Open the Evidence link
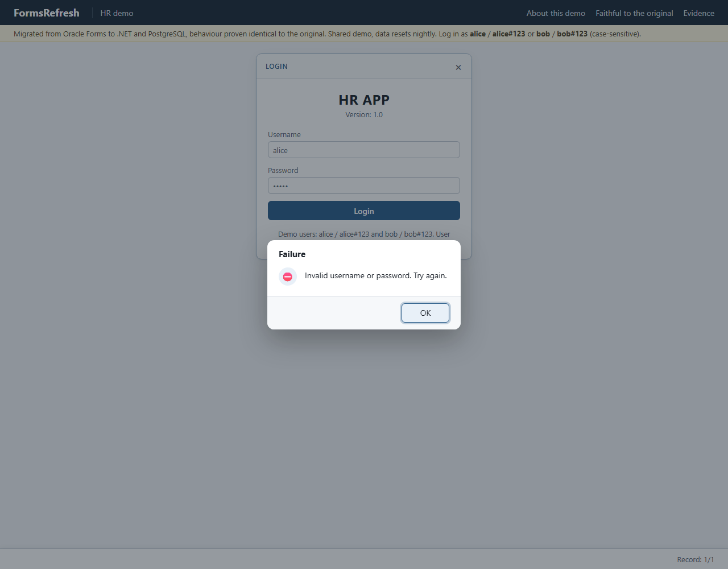Viewport: 728px width, 569px height. [x=698, y=13]
